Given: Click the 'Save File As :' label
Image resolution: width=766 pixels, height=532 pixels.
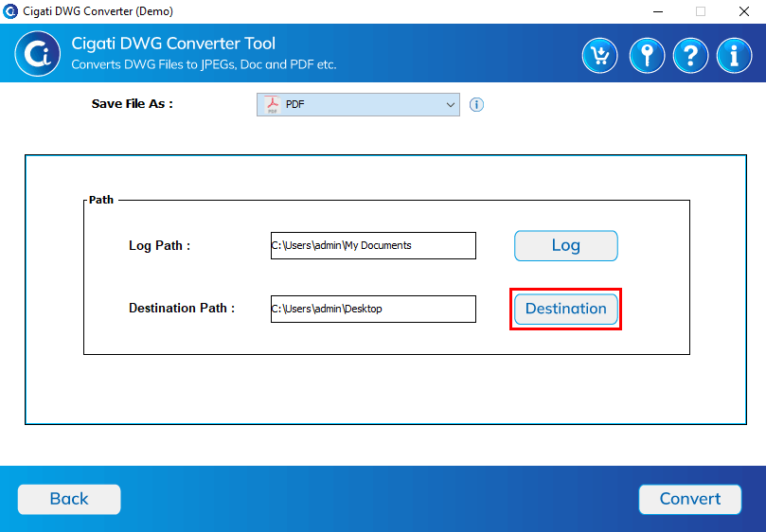Looking at the screenshot, I should tap(132, 103).
